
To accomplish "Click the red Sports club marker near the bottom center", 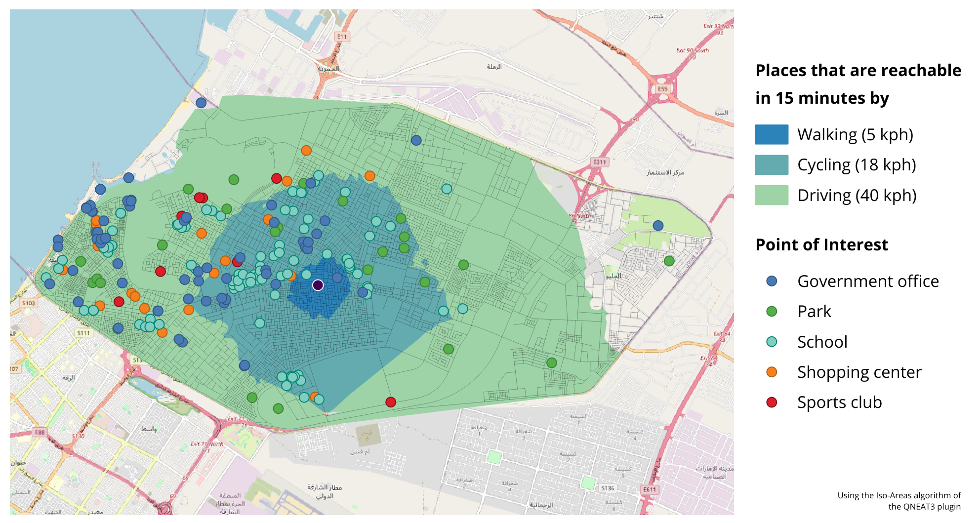I will click(x=391, y=402).
